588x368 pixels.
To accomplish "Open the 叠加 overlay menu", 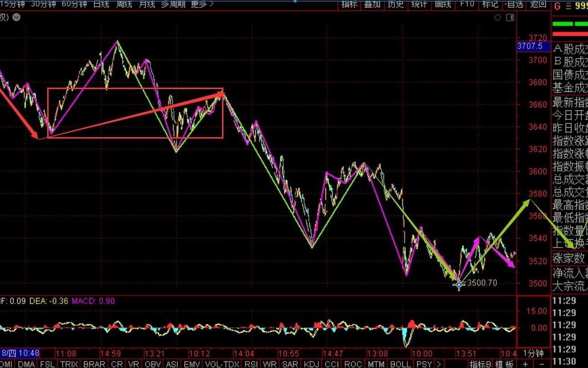I will coord(372,4).
